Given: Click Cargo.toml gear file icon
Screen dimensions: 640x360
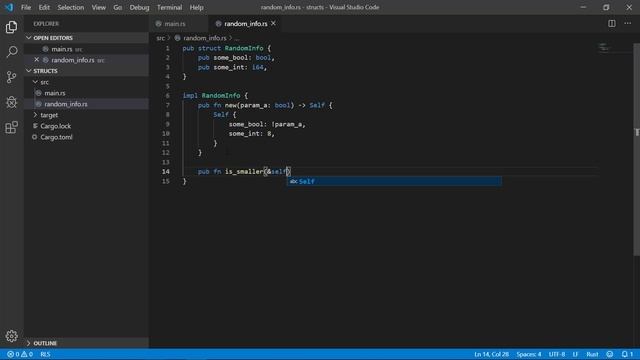Looking at the screenshot, I should coord(35,137).
